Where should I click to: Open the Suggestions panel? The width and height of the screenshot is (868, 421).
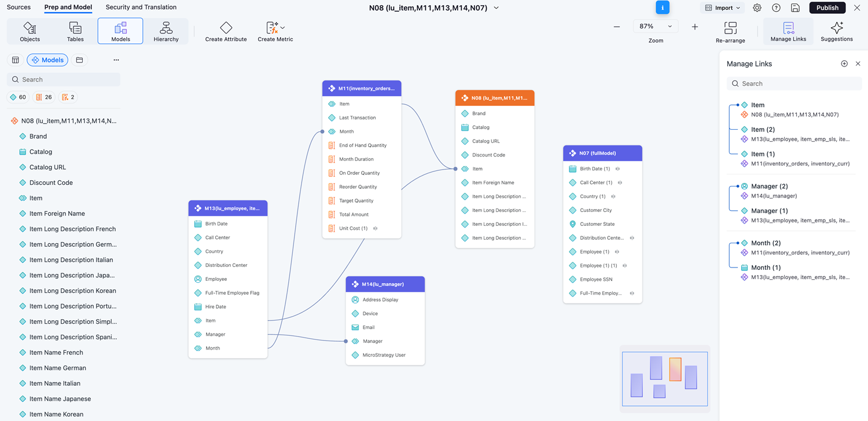click(836, 28)
